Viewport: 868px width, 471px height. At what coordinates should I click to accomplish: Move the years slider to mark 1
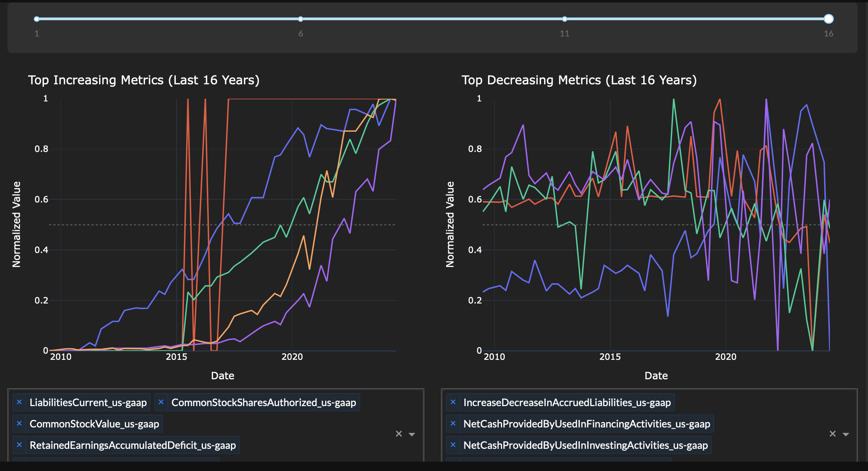pos(37,19)
